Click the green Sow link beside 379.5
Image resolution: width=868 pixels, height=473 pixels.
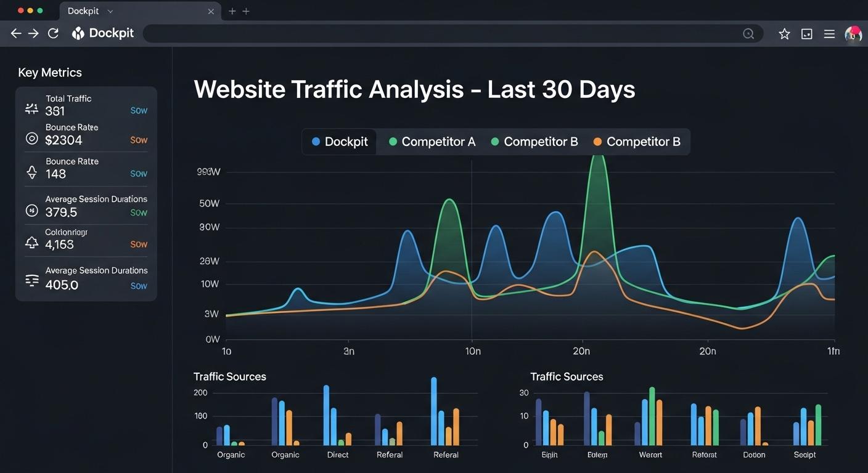tap(139, 212)
